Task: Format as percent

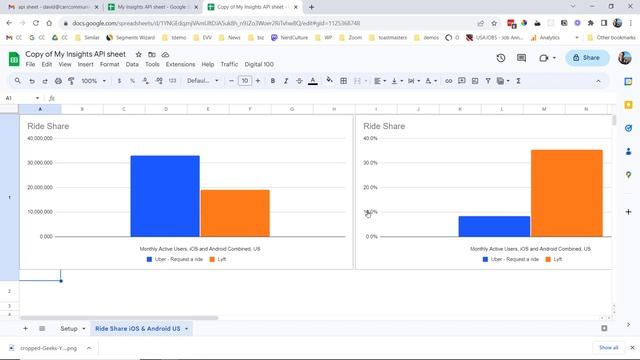Action: coord(132,81)
